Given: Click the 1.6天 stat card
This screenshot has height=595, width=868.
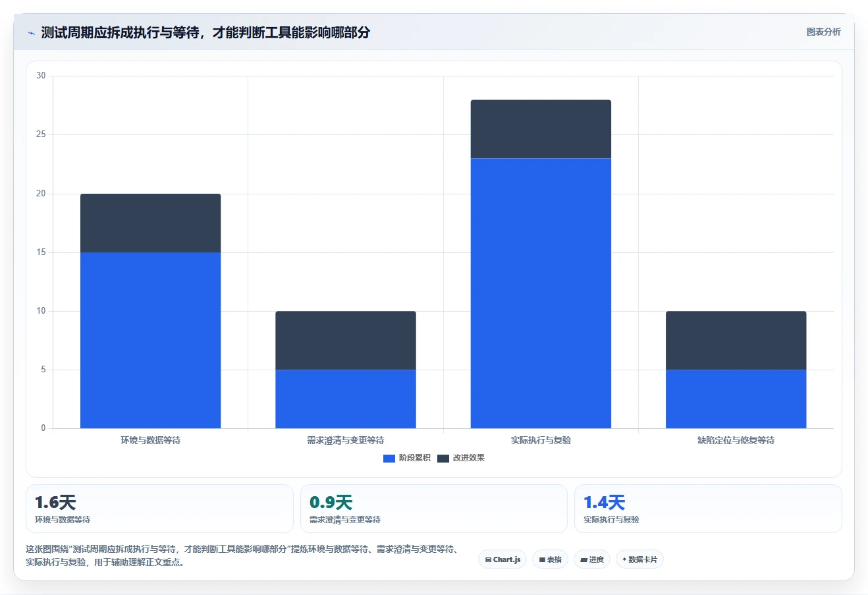Looking at the screenshot, I should 159,509.
